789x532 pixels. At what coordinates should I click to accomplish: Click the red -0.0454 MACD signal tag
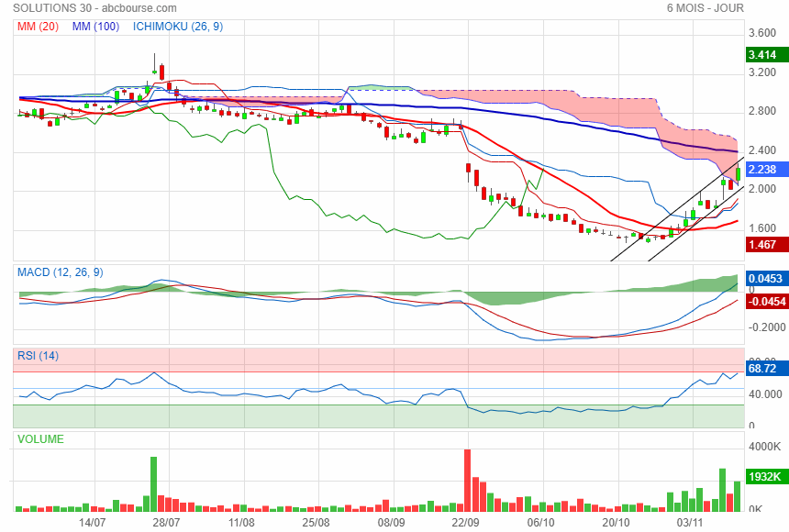point(766,302)
